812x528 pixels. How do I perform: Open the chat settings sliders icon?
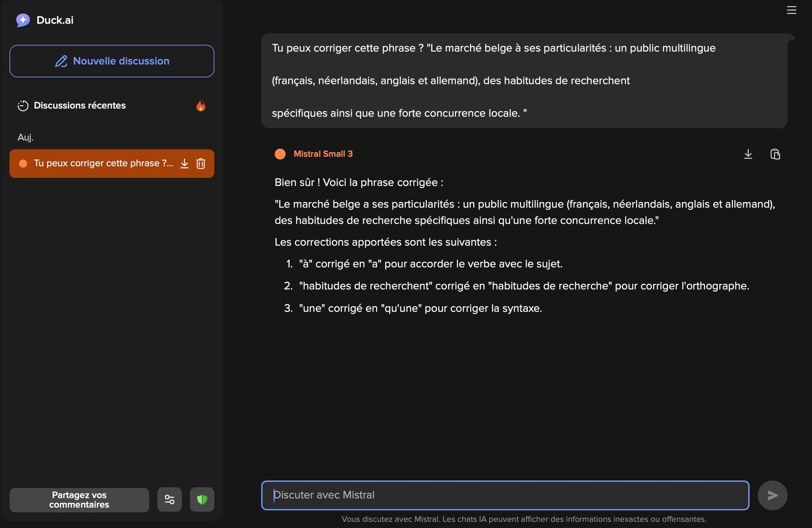tap(169, 499)
